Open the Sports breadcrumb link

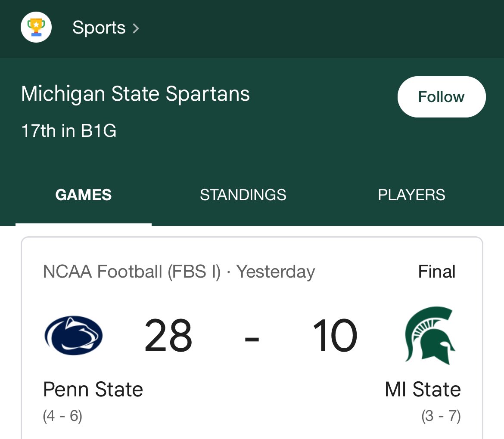click(x=99, y=28)
